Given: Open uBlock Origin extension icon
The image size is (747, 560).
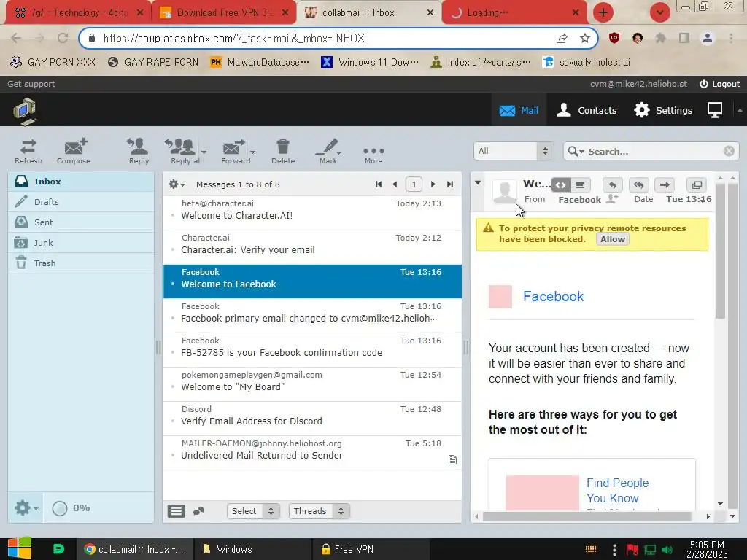Looking at the screenshot, I should pyautogui.click(x=614, y=38).
